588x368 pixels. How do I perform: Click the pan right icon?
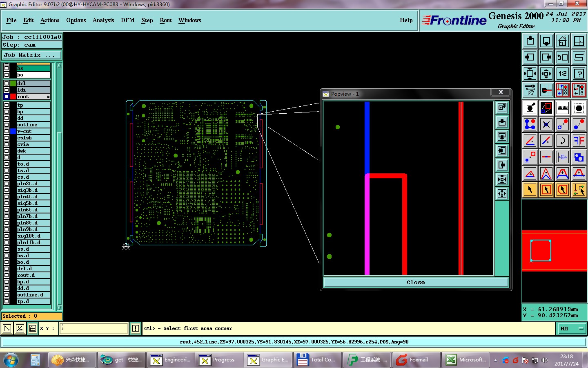coord(546,57)
